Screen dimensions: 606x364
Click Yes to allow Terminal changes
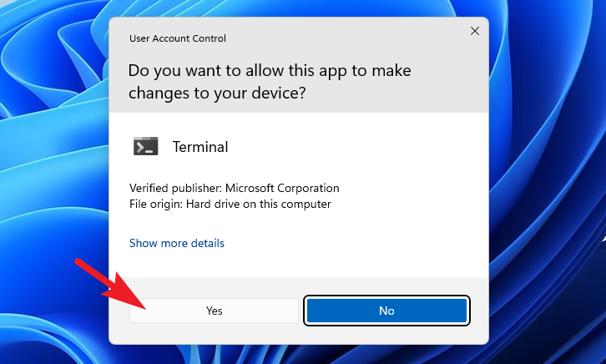click(214, 311)
